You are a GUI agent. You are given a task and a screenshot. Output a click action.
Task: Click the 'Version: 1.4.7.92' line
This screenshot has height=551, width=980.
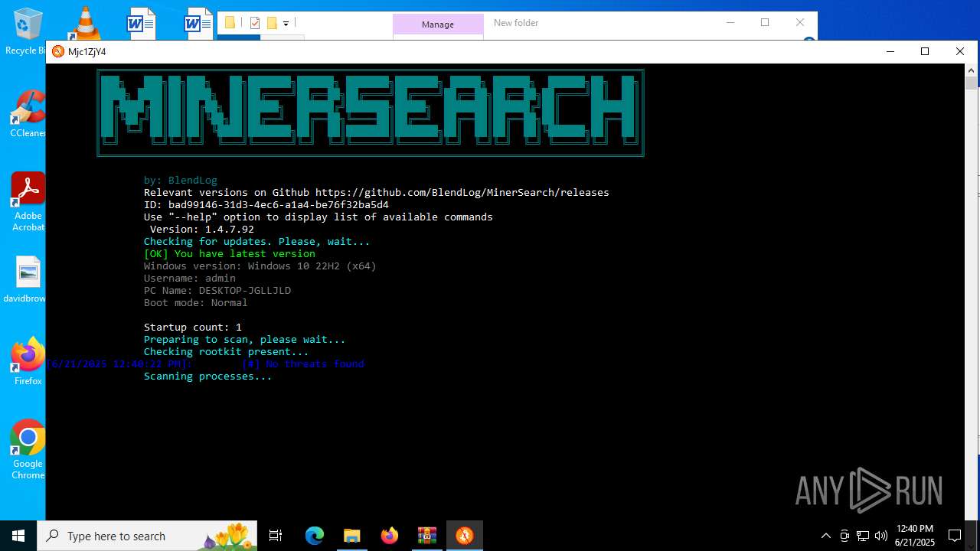click(x=202, y=230)
